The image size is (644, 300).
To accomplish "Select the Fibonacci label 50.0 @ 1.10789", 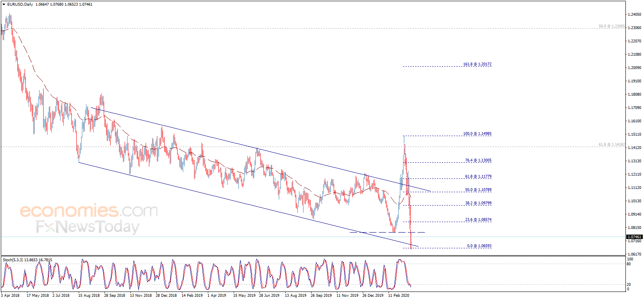I will coord(478,190).
